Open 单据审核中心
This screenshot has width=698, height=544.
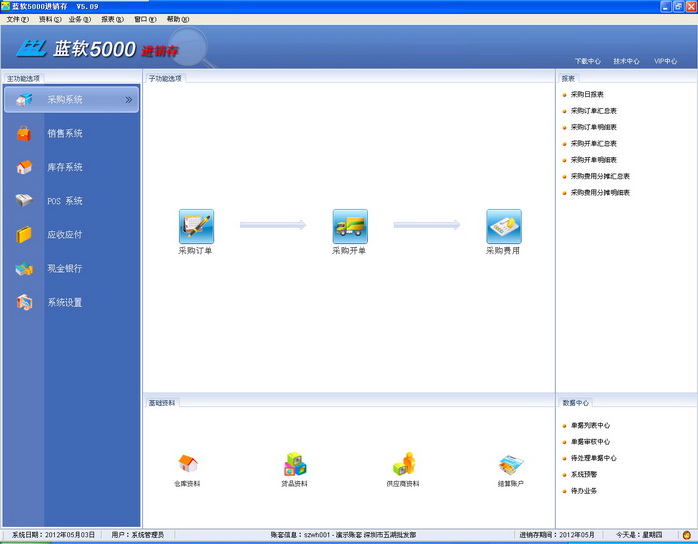click(590, 442)
